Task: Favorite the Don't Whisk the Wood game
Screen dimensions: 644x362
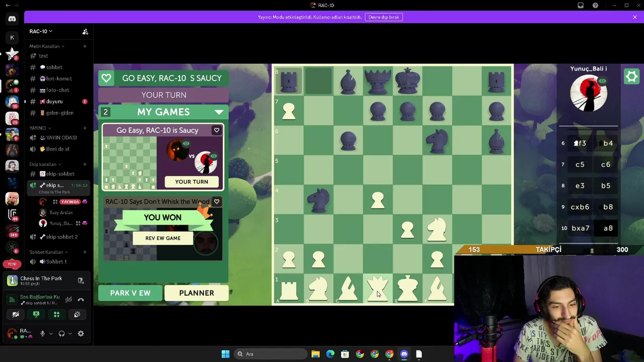Action: tap(217, 202)
